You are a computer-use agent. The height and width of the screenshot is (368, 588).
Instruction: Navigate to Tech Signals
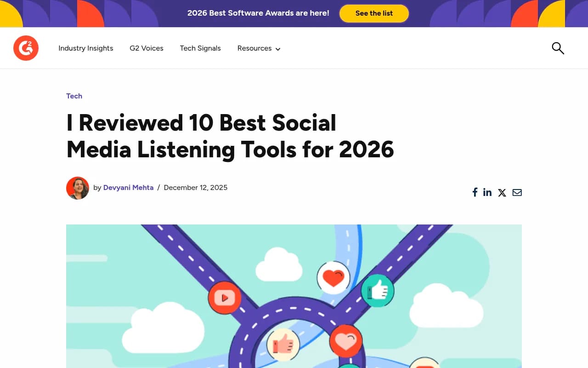click(x=200, y=48)
